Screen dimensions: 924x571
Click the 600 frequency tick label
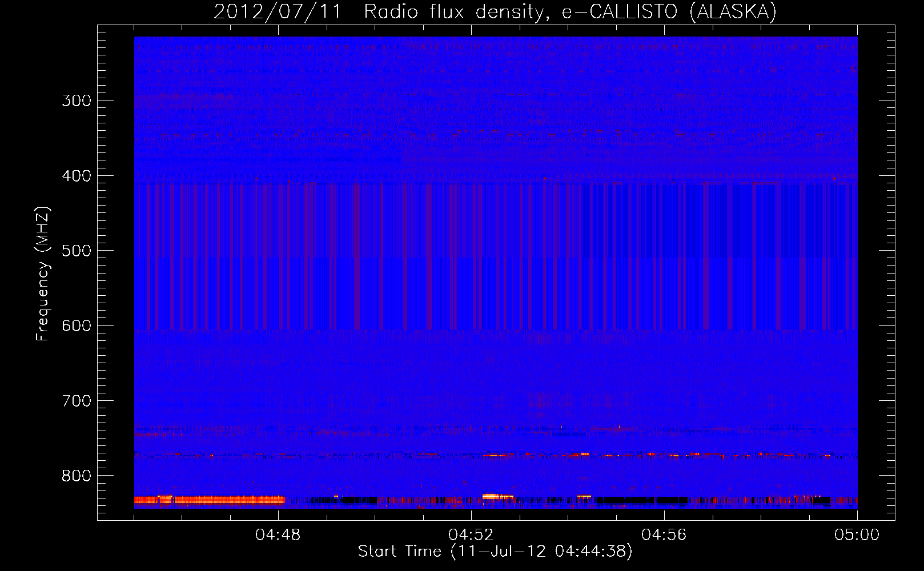pyautogui.click(x=77, y=325)
